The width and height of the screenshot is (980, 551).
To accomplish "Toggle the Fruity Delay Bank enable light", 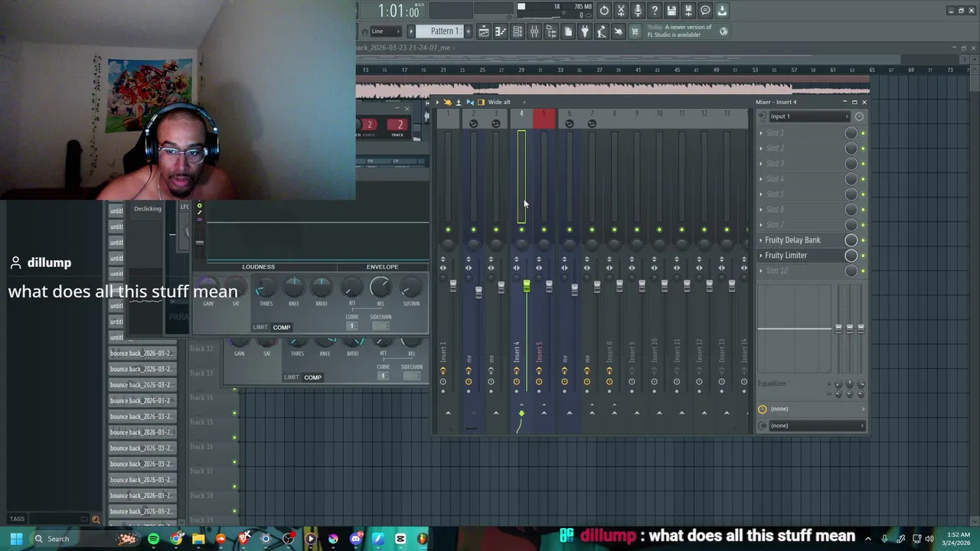I will pos(863,240).
